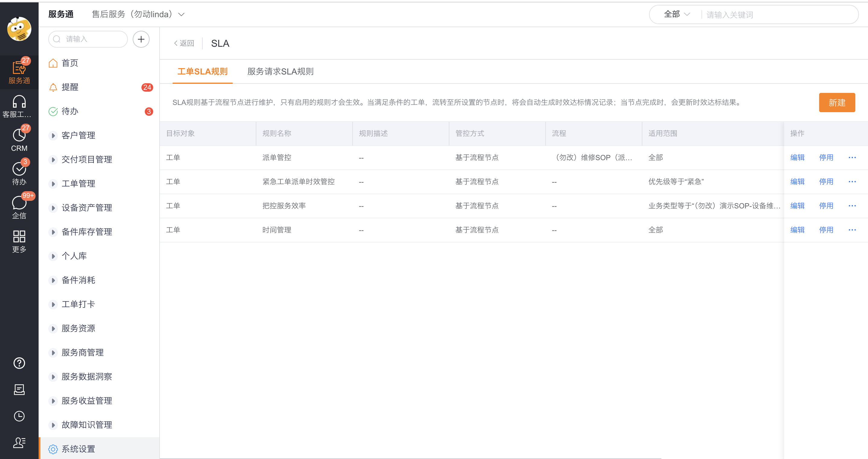Click the user avatar at top left
Image resolution: width=868 pixels, height=459 pixels.
[19, 29]
